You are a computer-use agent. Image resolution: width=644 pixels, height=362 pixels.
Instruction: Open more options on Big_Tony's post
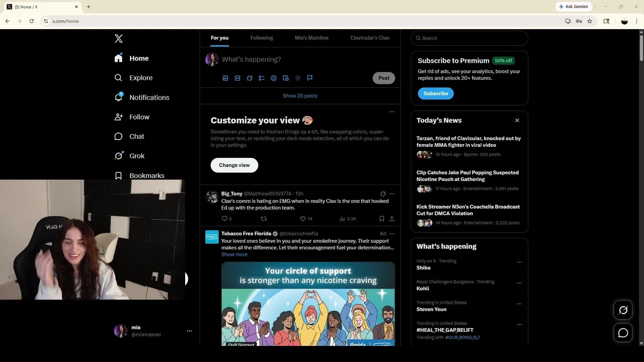pyautogui.click(x=392, y=194)
